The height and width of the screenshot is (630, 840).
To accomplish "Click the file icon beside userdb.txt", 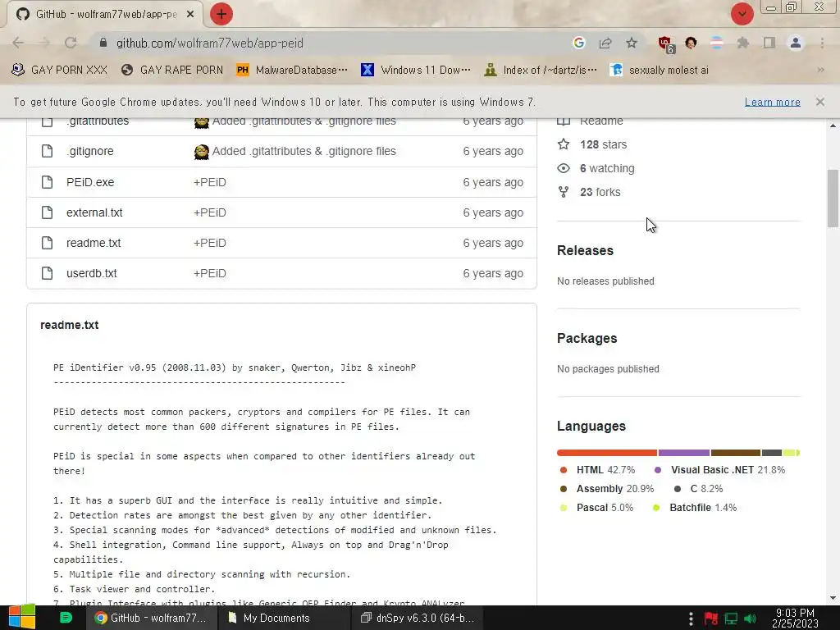I will (47, 273).
